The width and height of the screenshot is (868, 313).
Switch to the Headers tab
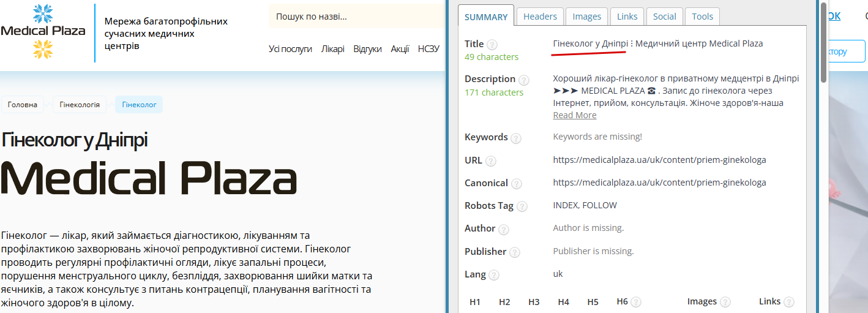(x=540, y=17)
